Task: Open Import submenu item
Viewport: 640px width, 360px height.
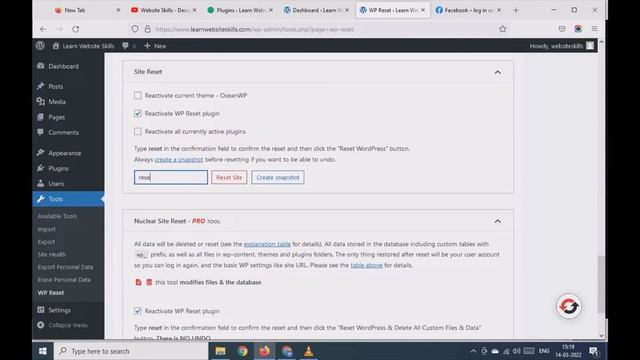Action: click(x=47, y=229)
